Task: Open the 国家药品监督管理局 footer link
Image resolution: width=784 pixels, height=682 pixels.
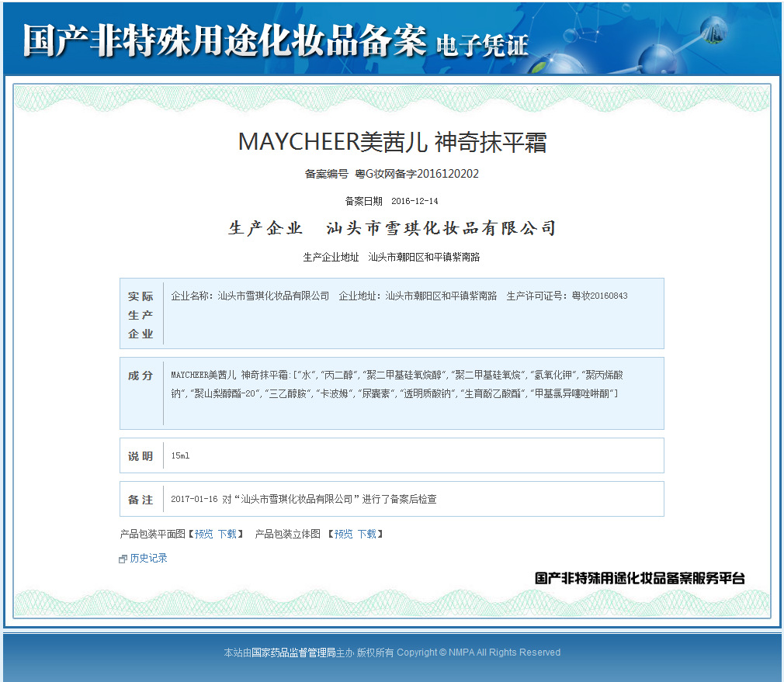Action: point(293,653)
